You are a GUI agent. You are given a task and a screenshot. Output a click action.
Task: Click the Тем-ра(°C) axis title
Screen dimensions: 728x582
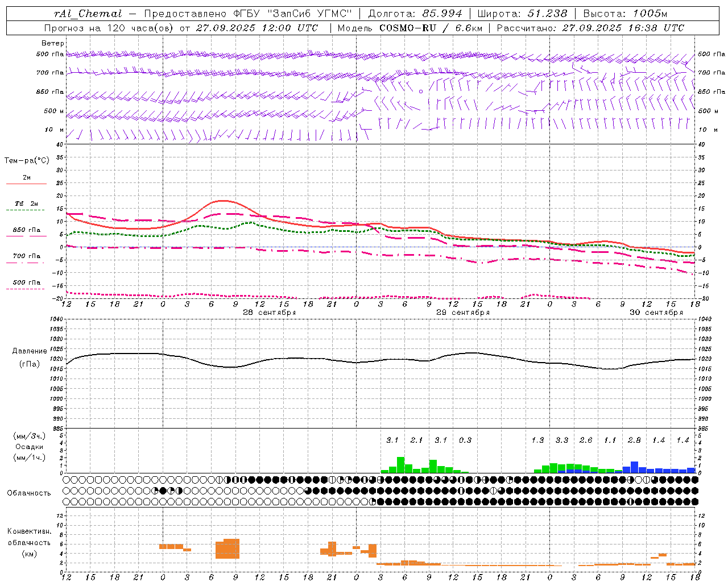27,161
